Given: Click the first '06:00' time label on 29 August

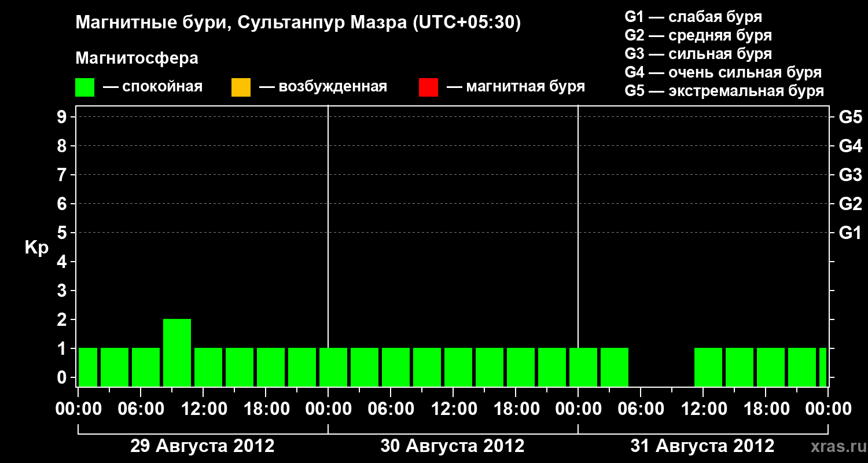Looking at the screenshot, I should [x=141, y=409].
